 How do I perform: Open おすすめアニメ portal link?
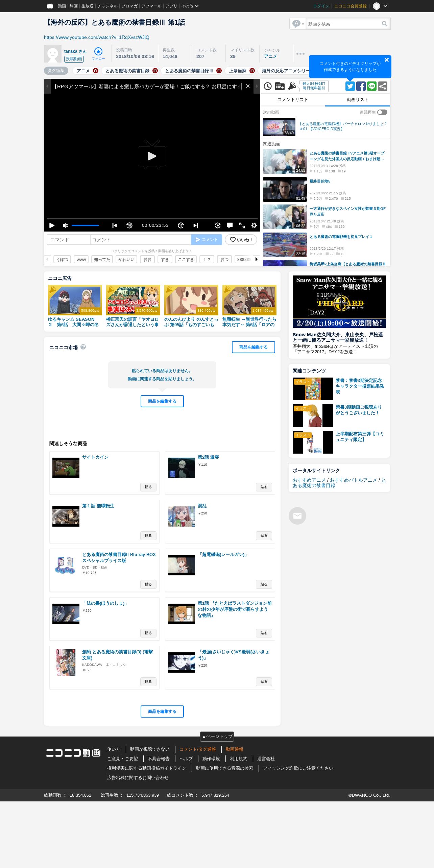(309, 480)
